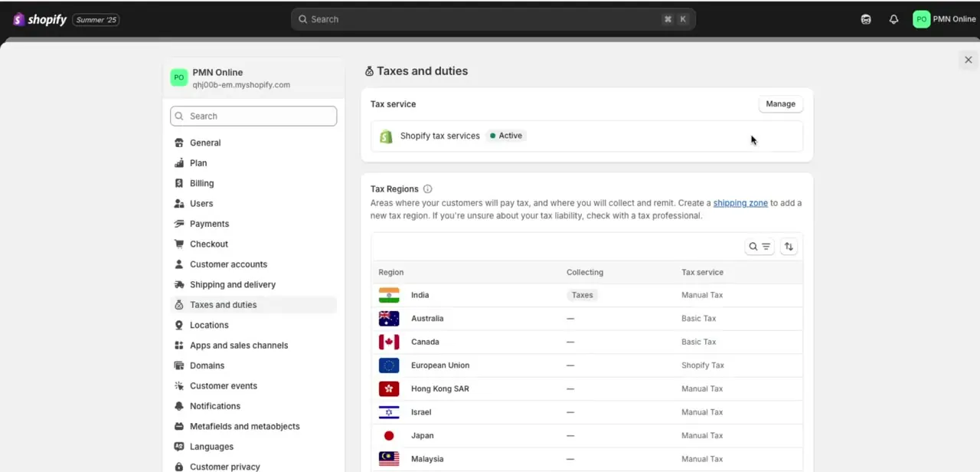980x472 pixels.
Task: Open search and filter for regions
Action: pyautogui.click(x=759, y=247)
